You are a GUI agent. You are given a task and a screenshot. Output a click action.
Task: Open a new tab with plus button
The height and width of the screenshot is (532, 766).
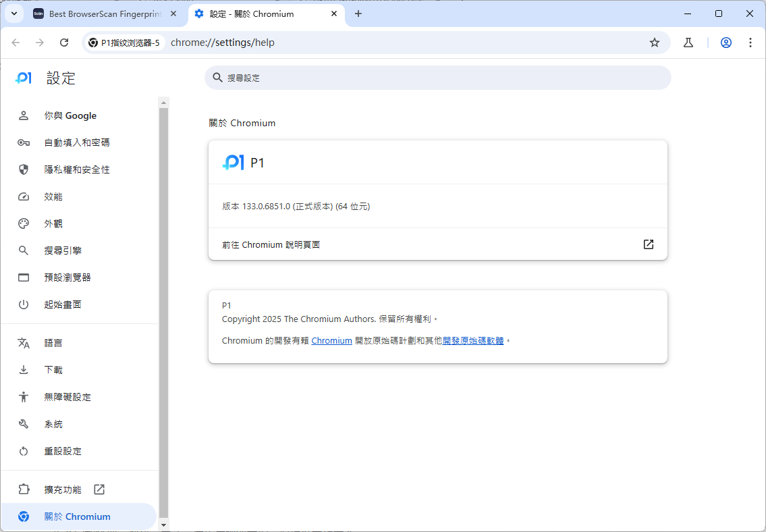click(x=358, y=14)
